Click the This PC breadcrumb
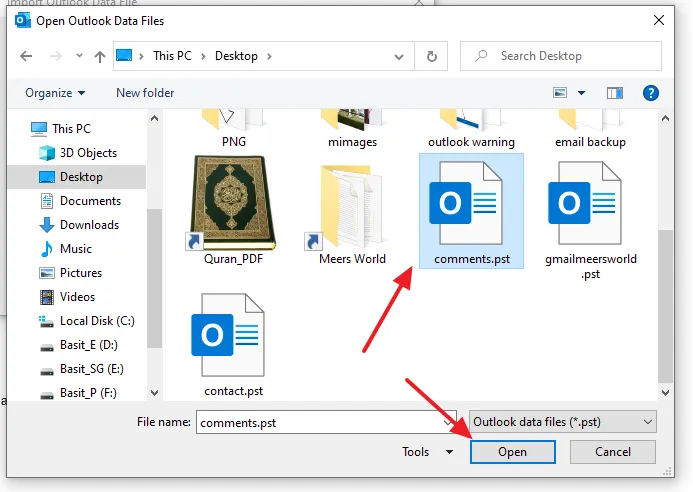 pyautogui.click(x=172, y=56)
